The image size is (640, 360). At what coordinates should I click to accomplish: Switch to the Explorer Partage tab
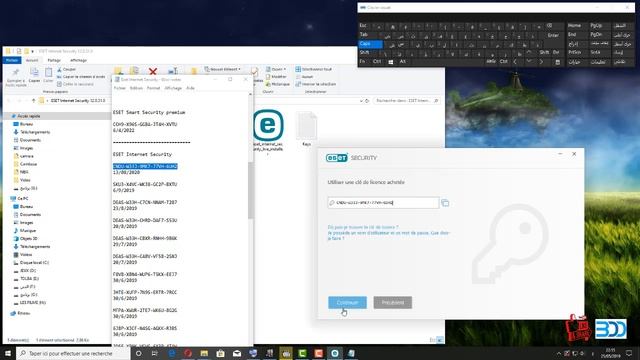pos(54,60)
